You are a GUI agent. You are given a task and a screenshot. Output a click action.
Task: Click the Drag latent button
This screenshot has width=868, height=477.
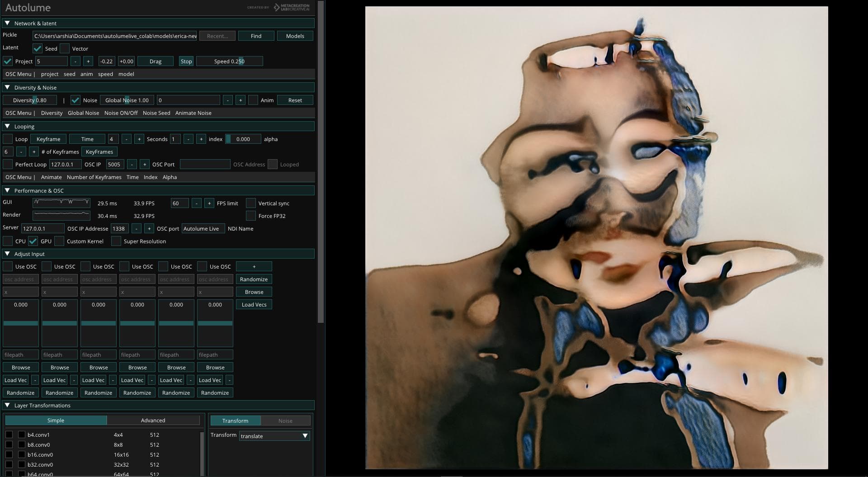click(x=156, y=61)
